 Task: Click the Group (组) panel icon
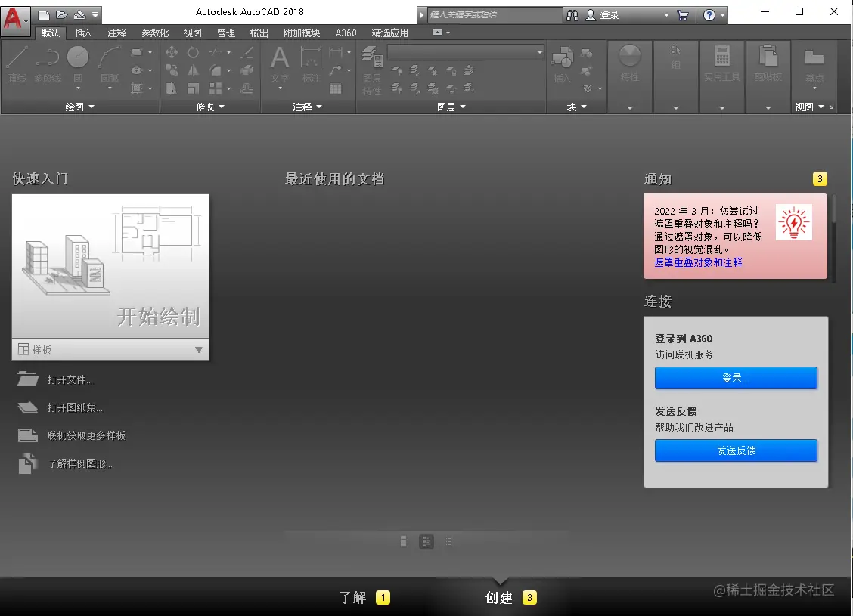(675, 57)
